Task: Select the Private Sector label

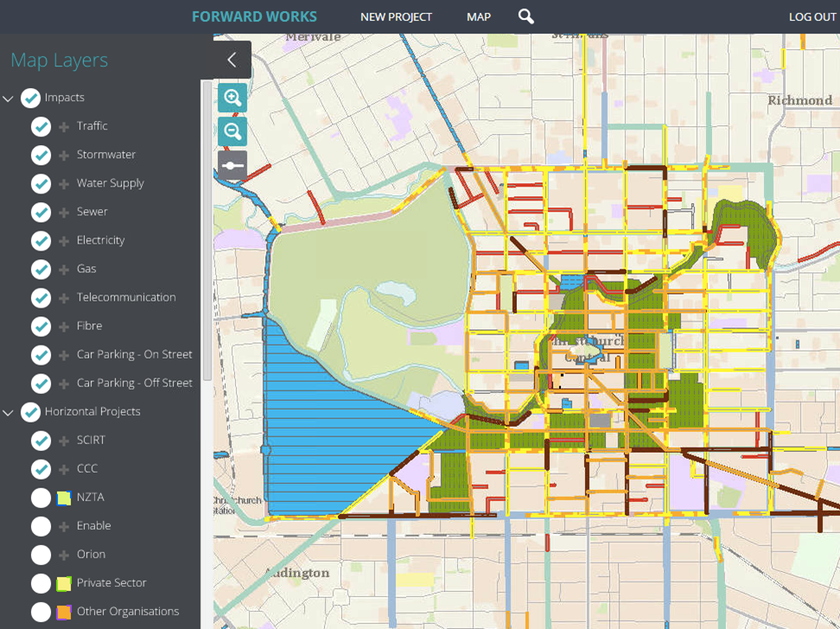Action: (111, 583)
